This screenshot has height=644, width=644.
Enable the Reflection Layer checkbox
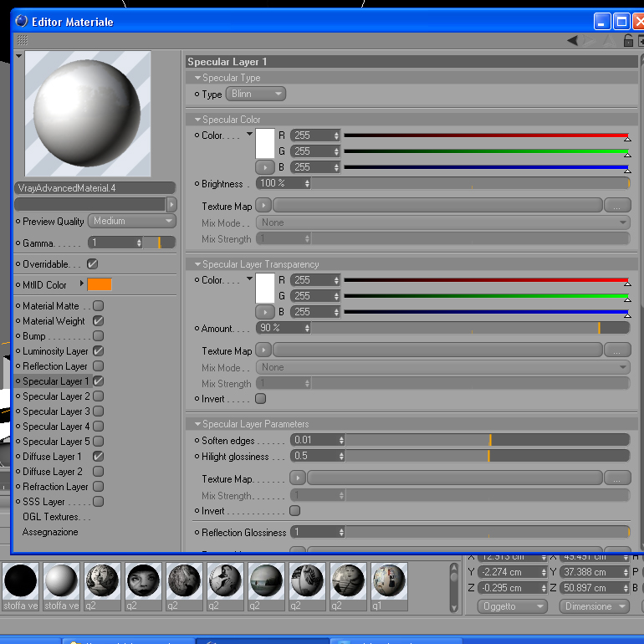98,366
